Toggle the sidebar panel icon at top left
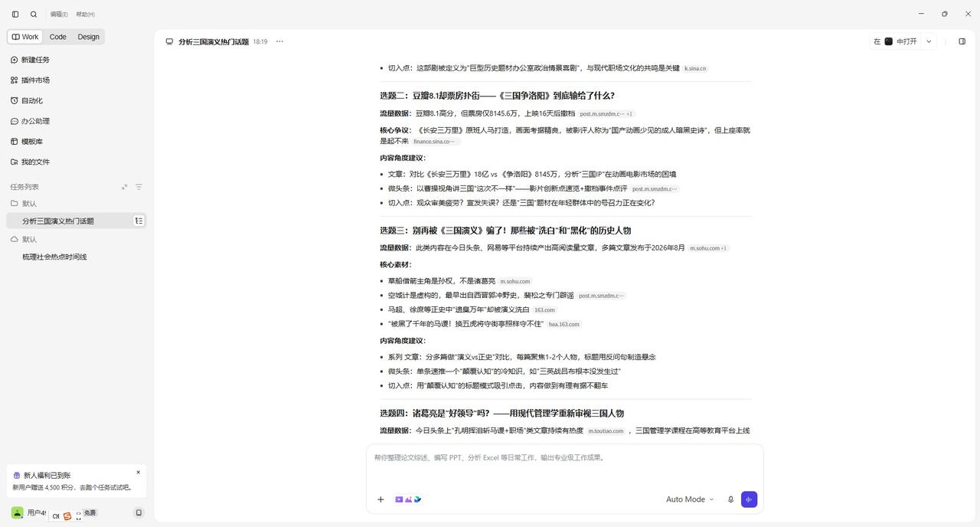 click(x=15, y=14)
